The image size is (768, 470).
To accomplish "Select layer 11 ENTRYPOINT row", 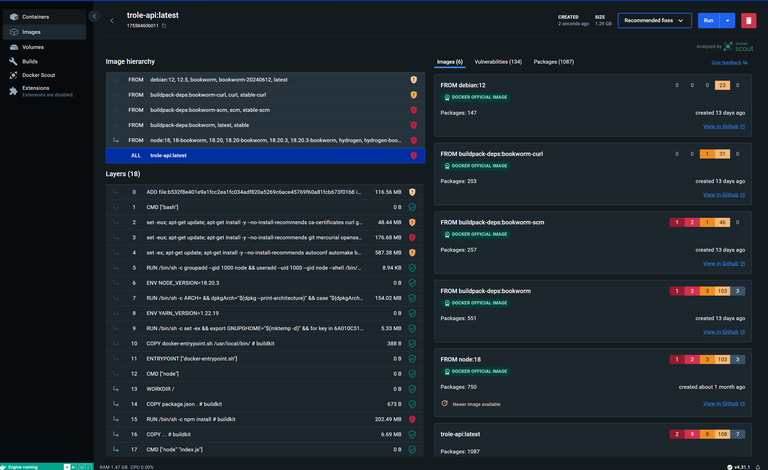I will coord(265,359).
